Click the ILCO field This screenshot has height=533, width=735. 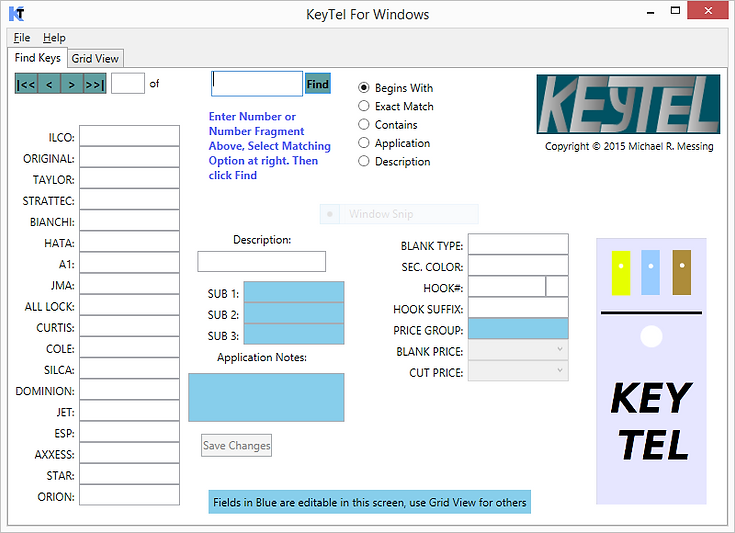129,136
